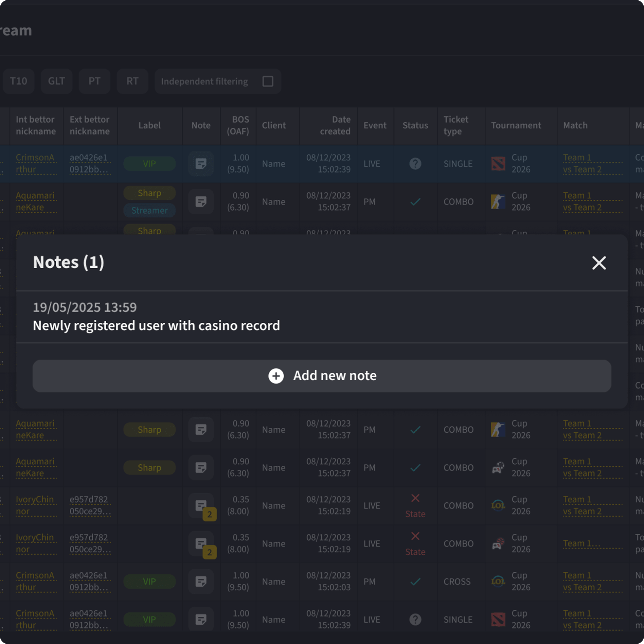The image size is (644, 644).
Task: Click the Note column header
Action: (x=201, y=125)
